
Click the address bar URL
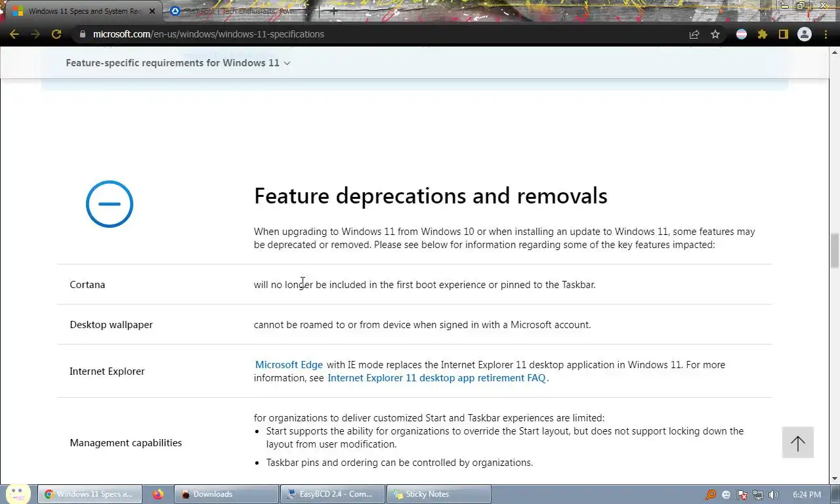tap(208, 34)
